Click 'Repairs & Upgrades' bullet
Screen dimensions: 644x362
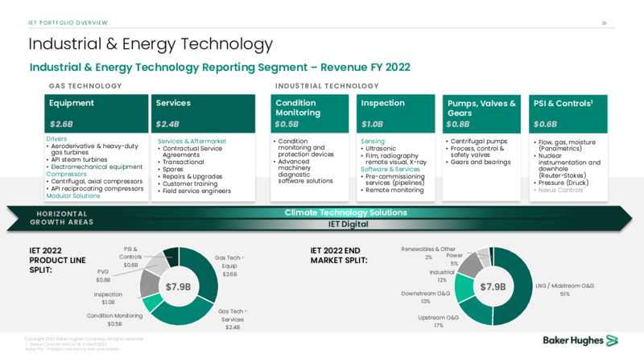pyautogui.click(x=190, y=176)
